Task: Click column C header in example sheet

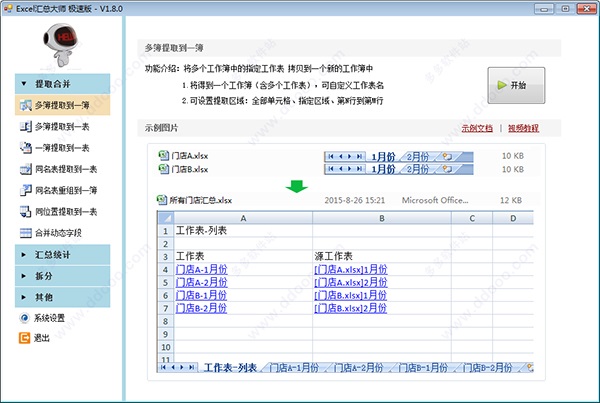Action: [x=472, y=218]
